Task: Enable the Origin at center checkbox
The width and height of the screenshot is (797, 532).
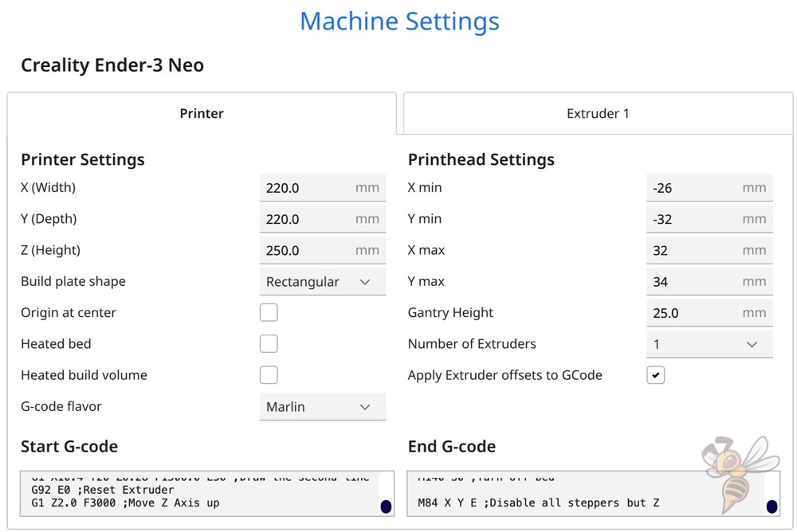Action: [269, 312]
